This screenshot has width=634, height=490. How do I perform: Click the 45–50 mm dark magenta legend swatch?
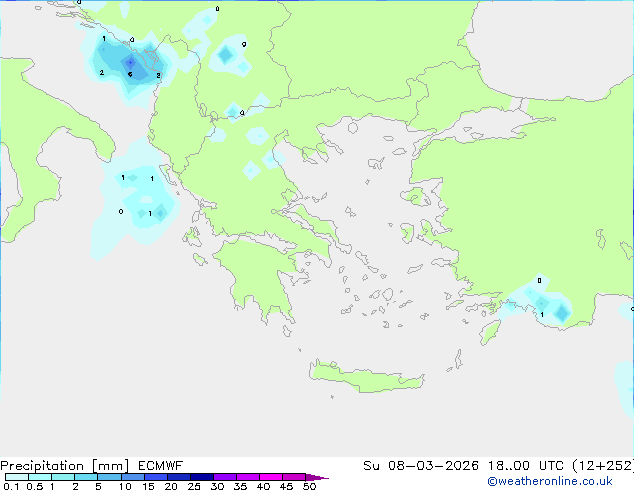tap(294, 477)
